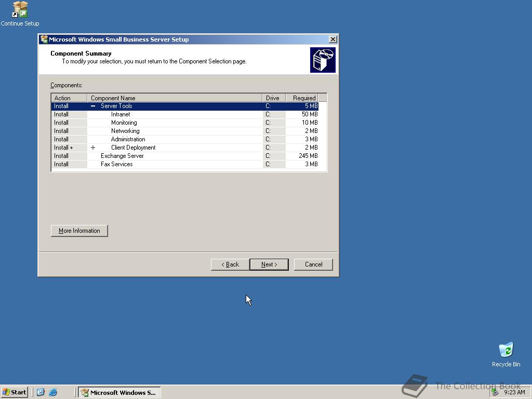Click the Show Desktop quick launch icon
This screenshot has width=532, height=399.
point(41,392)
